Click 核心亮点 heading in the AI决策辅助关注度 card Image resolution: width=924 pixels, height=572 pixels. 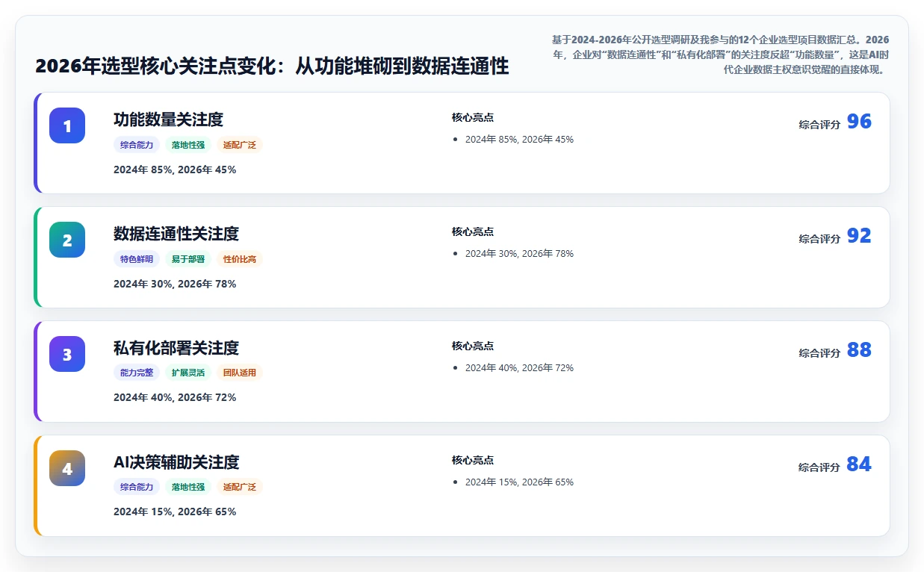473,460
